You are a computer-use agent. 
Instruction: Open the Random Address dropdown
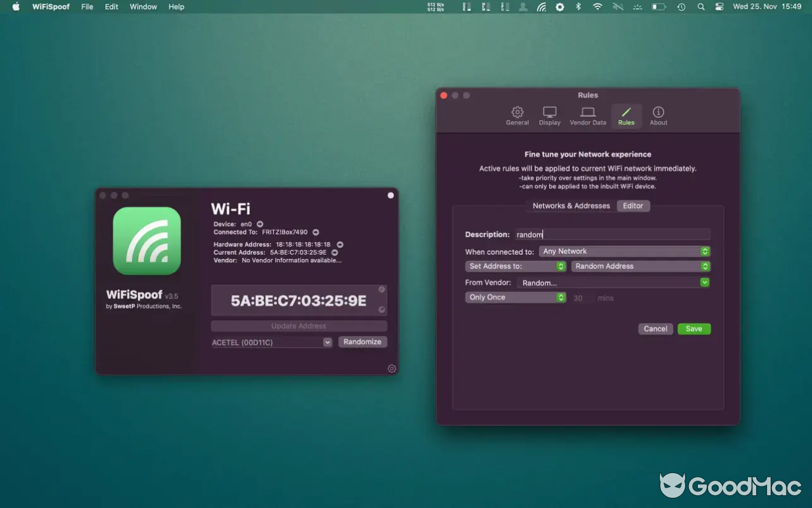640,266
